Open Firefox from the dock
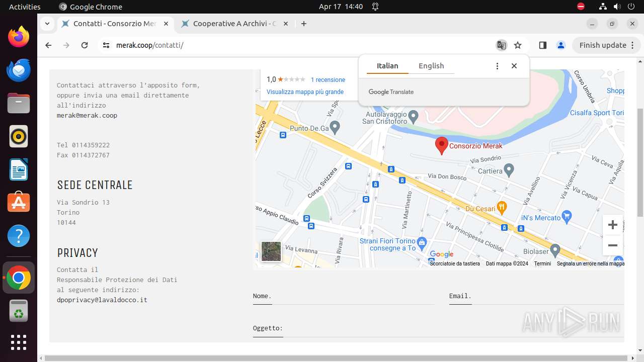The image size is (644, 362). click(x=19, y=37)
